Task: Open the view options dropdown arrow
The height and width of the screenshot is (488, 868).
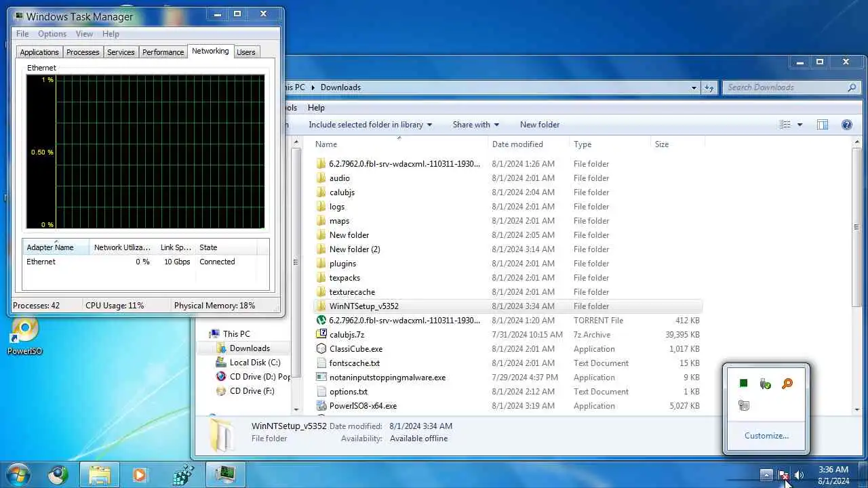Action: 800,125
